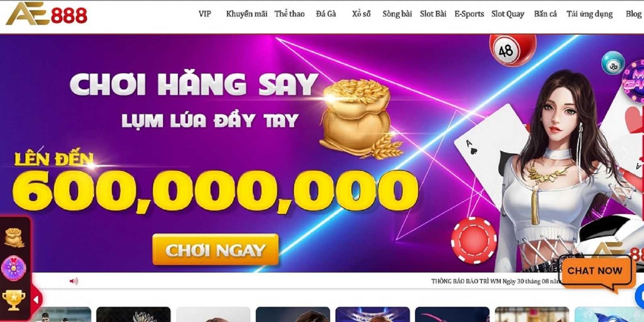Viewport: 644px width, 322px height.
Task: Open the Xổ số menu
Action: (x=361, y=14)
